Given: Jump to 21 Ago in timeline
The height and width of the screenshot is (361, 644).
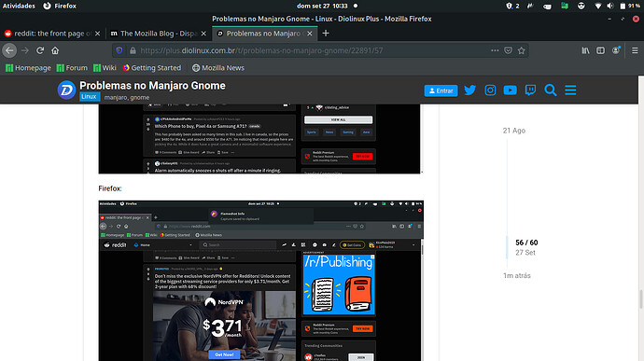Looking at the screenshot, I should pyautogui.click(x=514, y=131).
